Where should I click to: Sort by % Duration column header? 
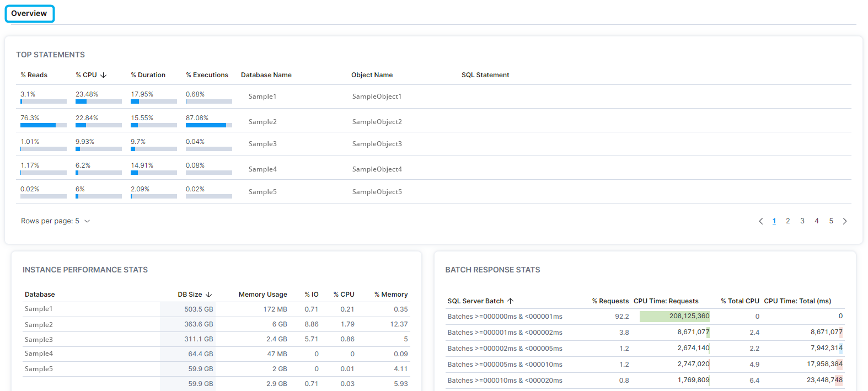coord(148,75)
